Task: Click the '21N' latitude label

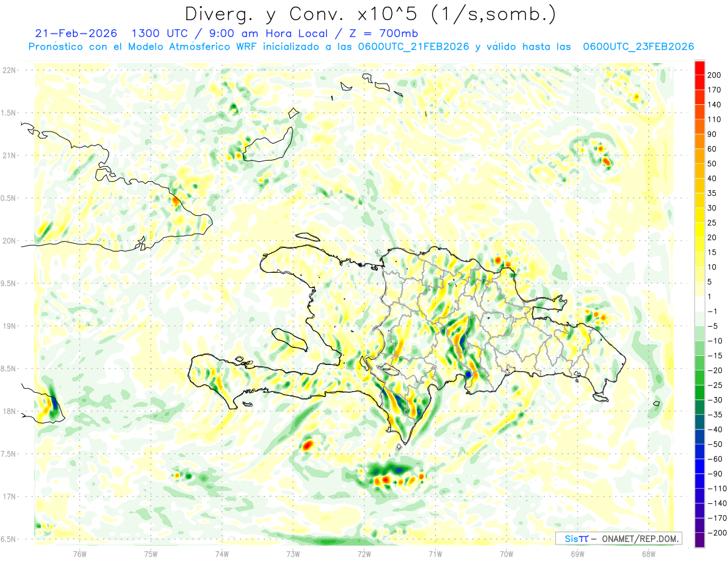Action: (9, 155)
